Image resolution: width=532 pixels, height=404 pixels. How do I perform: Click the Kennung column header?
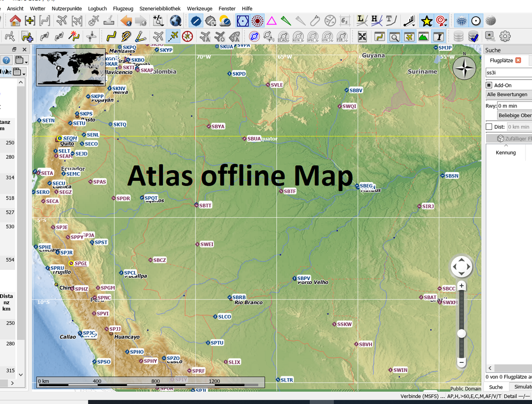[x=506, y=153]
